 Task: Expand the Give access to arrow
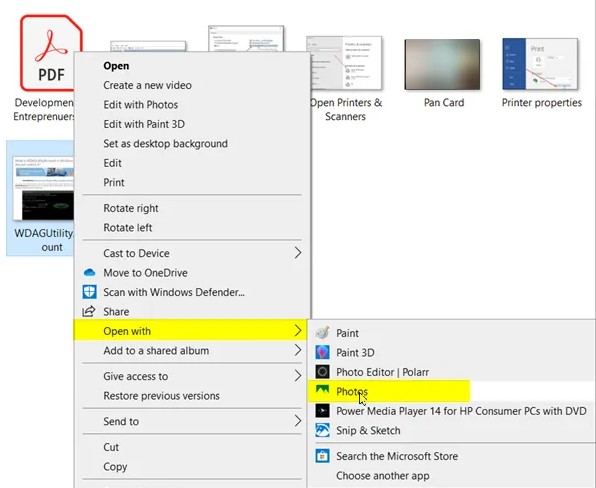click(x=298, y=376)
